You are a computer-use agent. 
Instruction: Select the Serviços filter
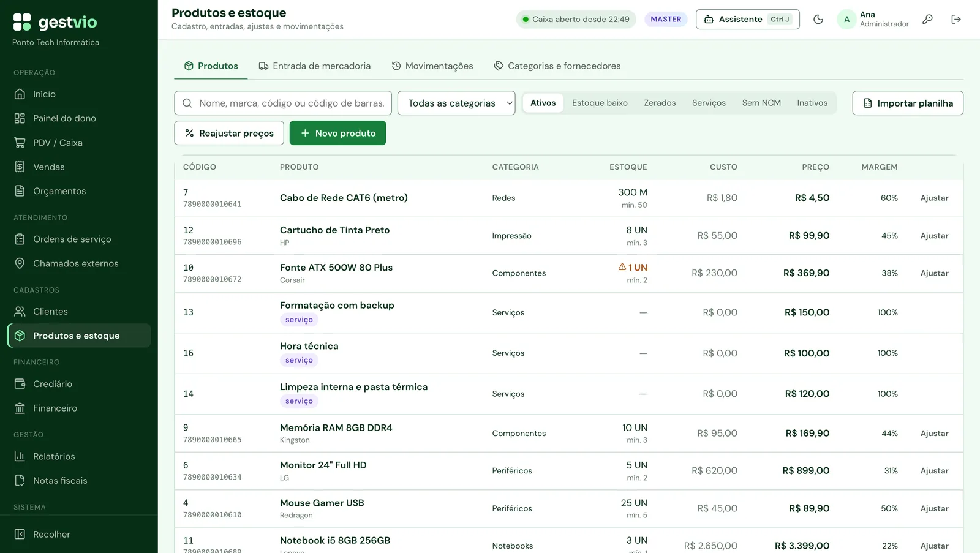pyautogui.click(x=709, y=103)
